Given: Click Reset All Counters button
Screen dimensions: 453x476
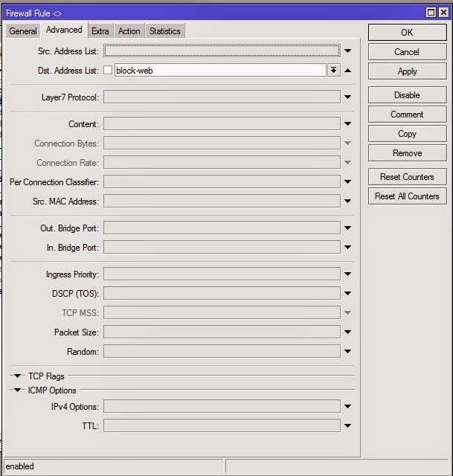Looking at the screenshot, I should point(407,196).
